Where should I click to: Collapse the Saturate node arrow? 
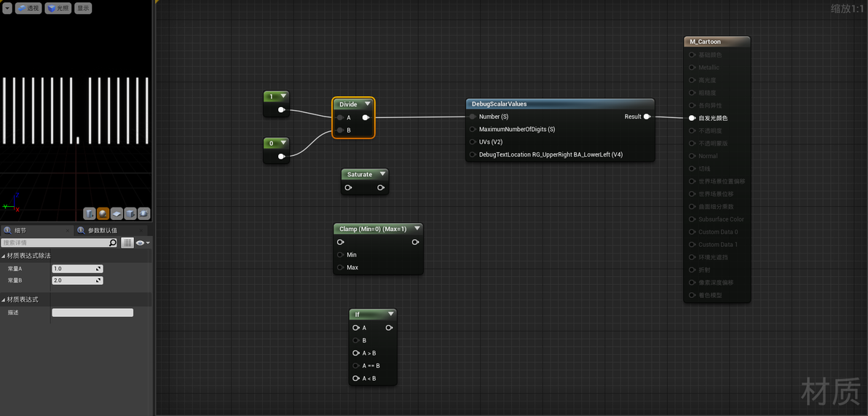click(382, 174)
